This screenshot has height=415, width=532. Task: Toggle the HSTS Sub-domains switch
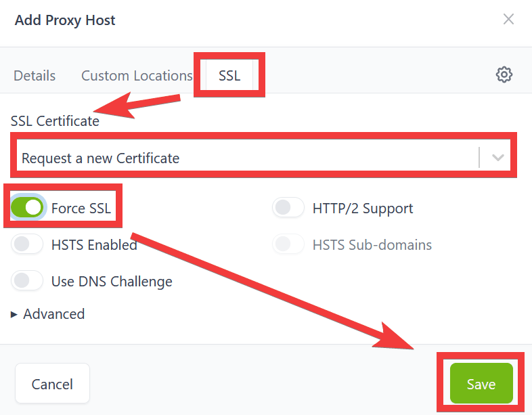[x=288, y=244]
